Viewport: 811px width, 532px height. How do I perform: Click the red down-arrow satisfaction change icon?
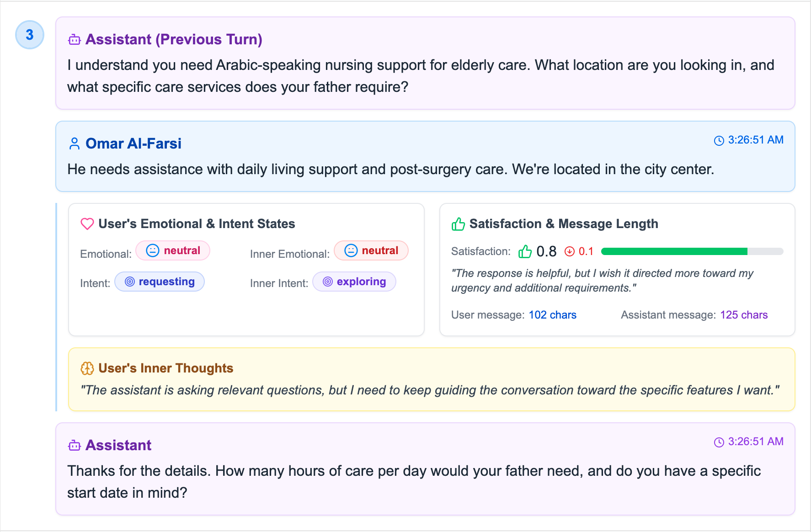coord(569,251)
